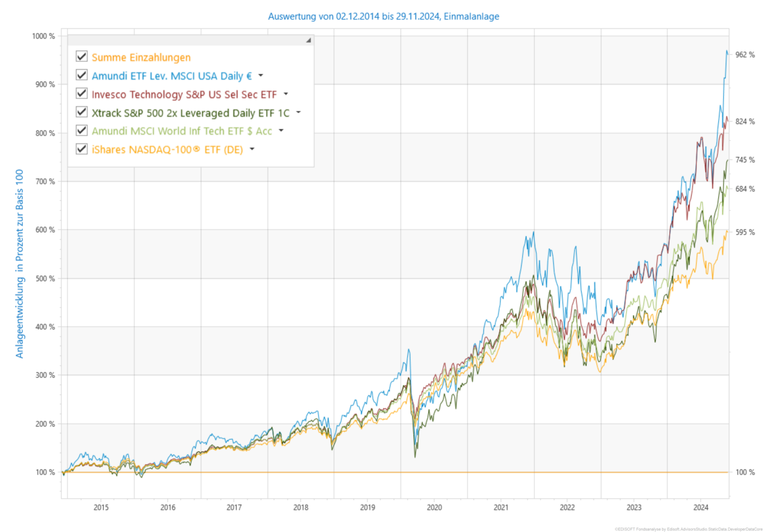768x532 pixels.
Task: Click the 2020 label on the time axis
Action: (434, 507)
